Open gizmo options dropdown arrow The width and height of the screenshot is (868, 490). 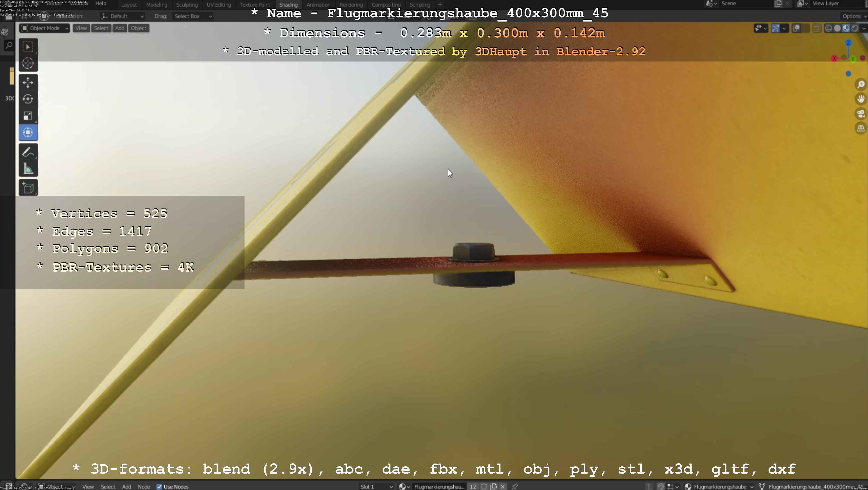click(784, 28)
